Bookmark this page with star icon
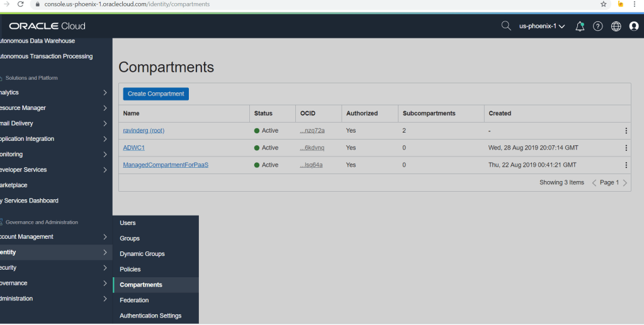 point(604,4)
